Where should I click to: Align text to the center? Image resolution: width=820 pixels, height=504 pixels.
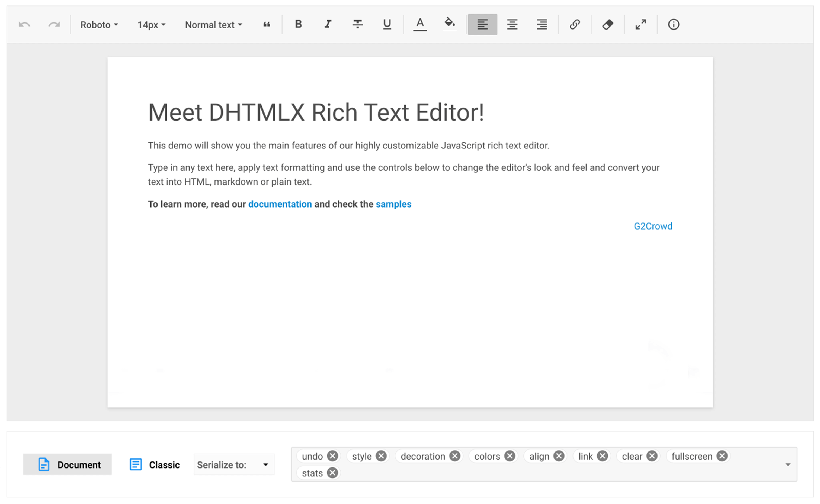pos(512,24)
